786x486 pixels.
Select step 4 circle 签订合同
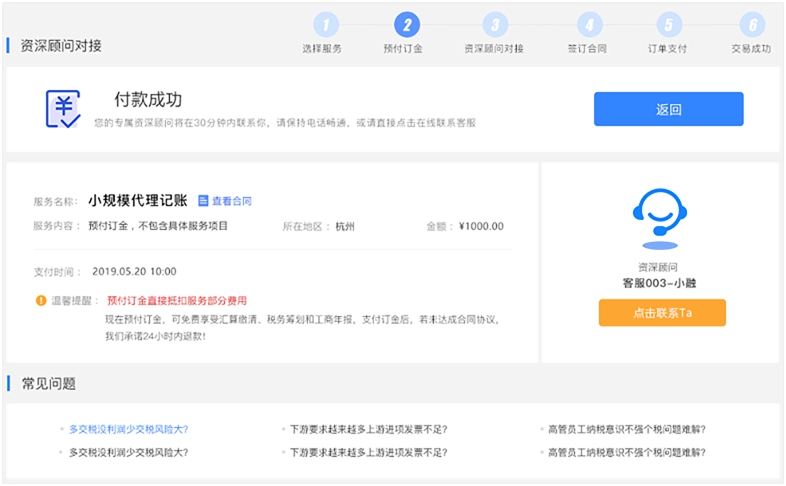[590, 25]
